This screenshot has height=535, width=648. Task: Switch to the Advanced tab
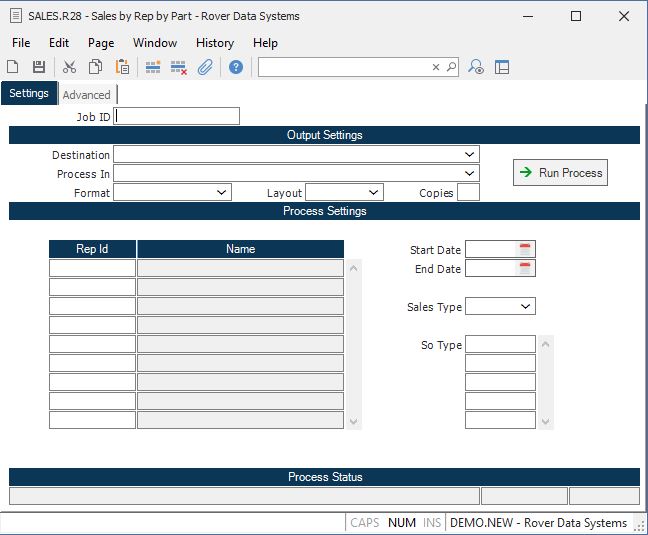point(87,95)
